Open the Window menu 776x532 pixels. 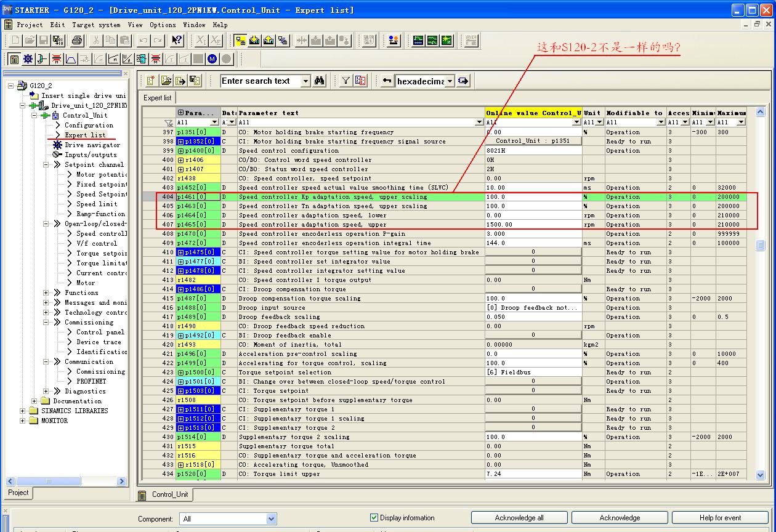194,25
